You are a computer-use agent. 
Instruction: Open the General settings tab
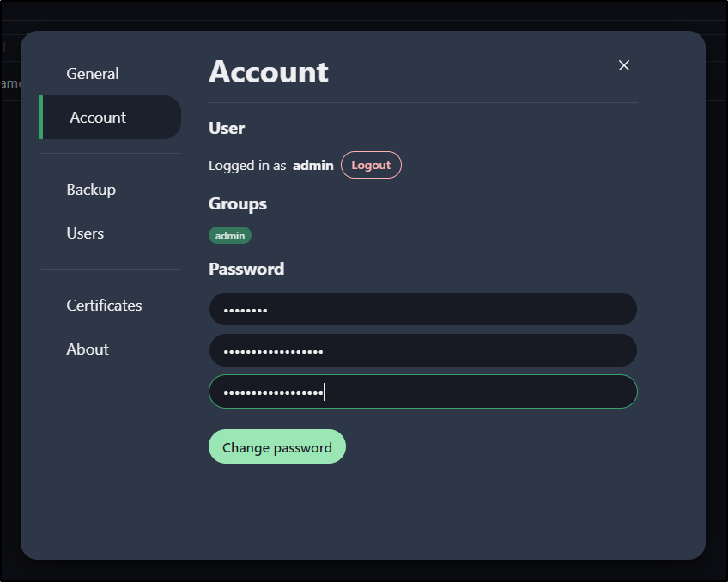coord(93,73)
